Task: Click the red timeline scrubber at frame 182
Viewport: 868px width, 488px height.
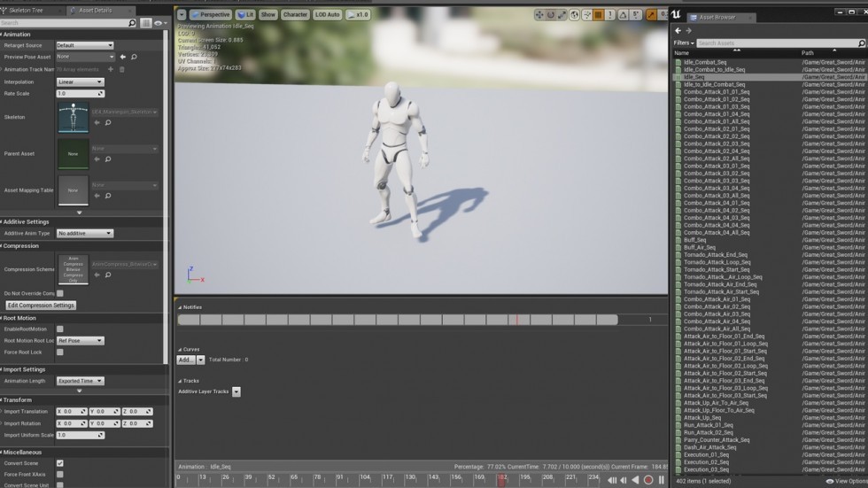Action: pyautogui.click(x=501, y=480)
